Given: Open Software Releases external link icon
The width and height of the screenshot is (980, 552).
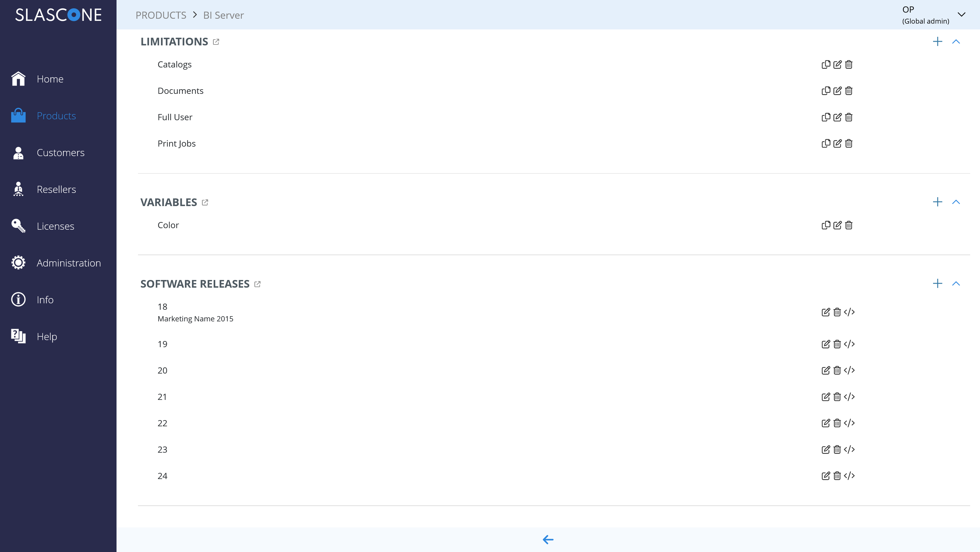Looking at the screenshot, I should pyautogui.click(x=258, y=284).
